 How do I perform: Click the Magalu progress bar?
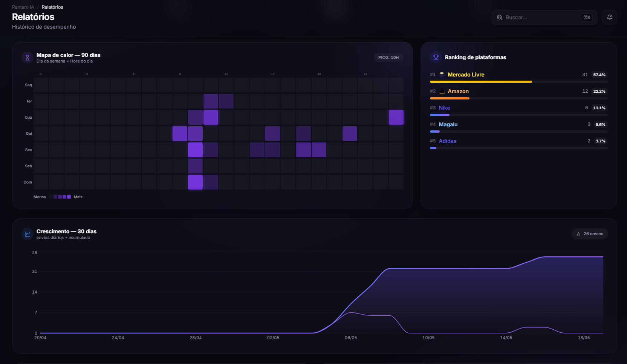435,132
